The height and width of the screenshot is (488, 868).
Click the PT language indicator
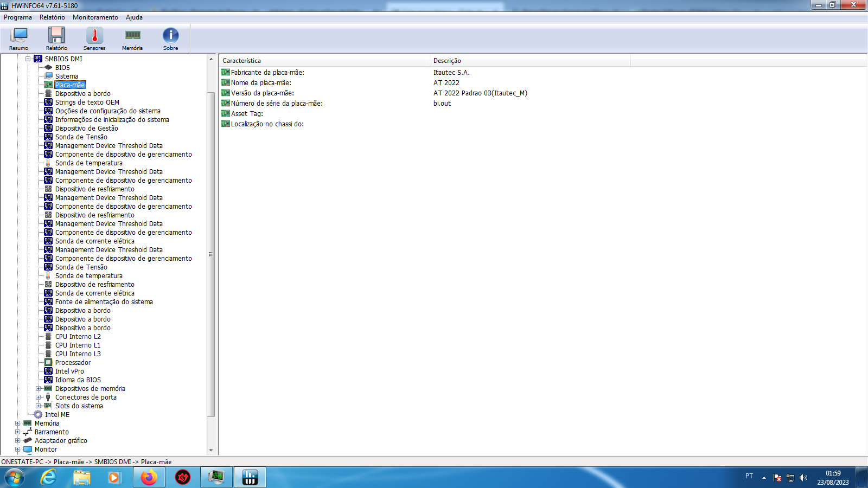pos(749,476)
